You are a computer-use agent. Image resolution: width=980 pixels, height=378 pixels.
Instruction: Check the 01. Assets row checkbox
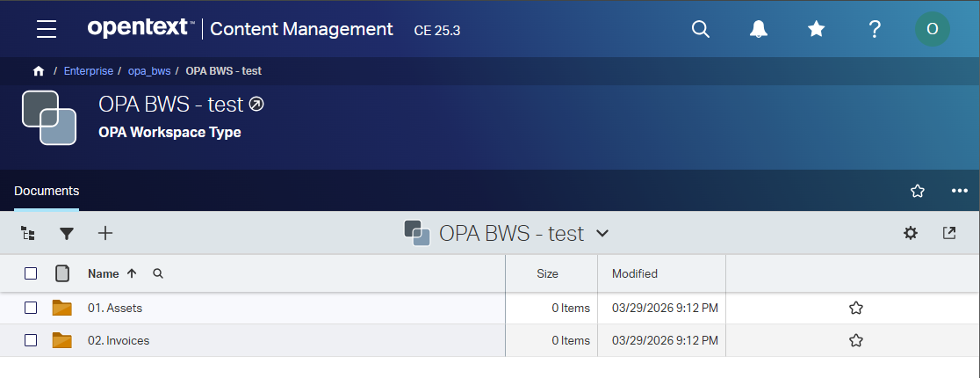pyautogui.click(x=31, y=308)
